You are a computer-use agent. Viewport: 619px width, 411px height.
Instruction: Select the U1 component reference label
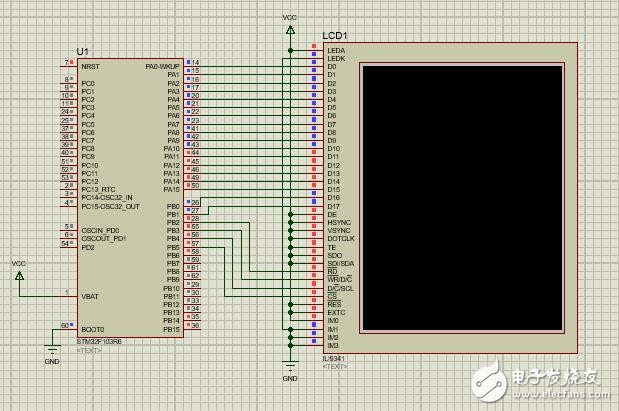click(83, 51)
